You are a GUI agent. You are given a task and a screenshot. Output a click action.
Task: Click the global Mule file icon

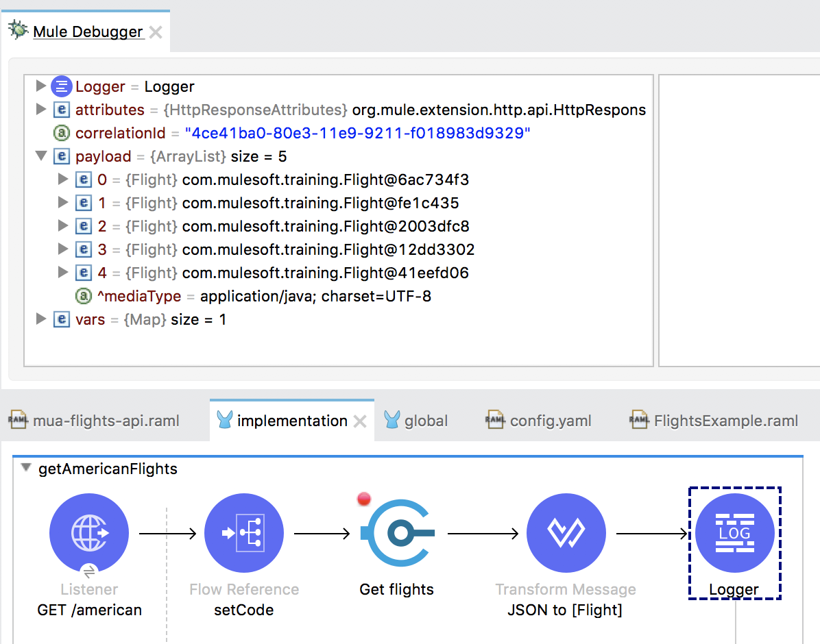tap(391, 420)
